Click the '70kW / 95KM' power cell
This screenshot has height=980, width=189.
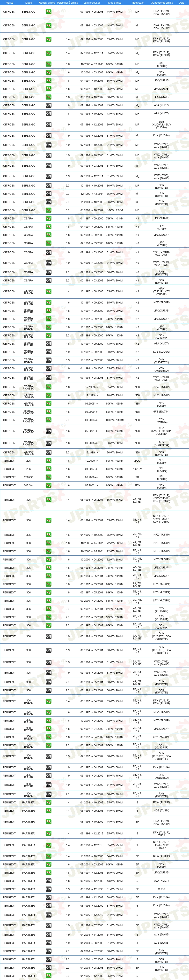click(115, 395)
